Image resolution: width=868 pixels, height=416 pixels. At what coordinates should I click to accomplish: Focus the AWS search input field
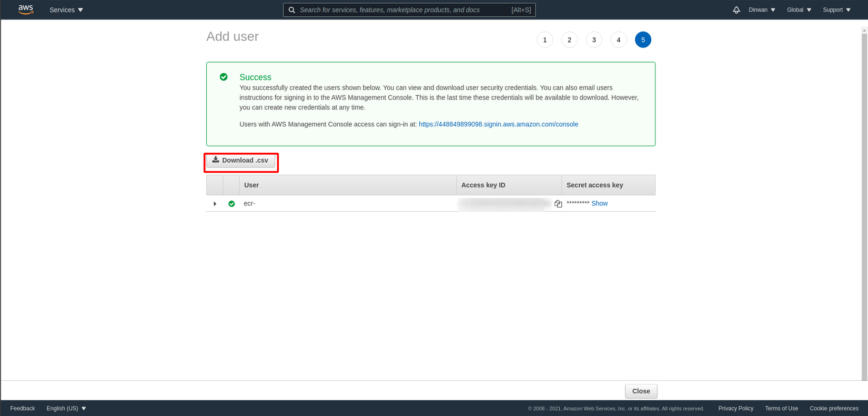(x=409, y=10)
